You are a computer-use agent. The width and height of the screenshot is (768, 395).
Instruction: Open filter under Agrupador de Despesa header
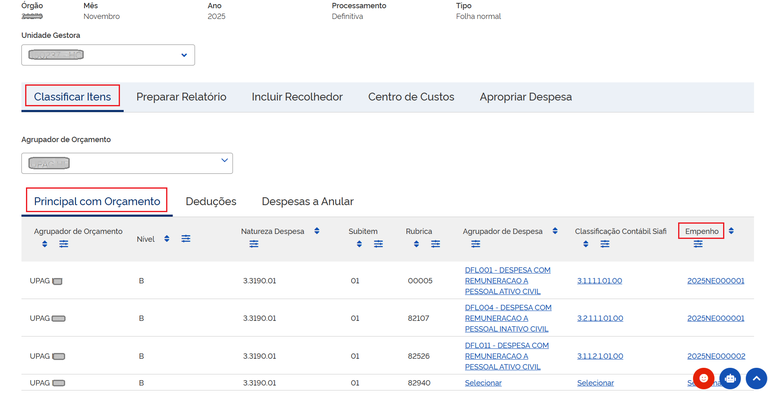pos(476,244)
